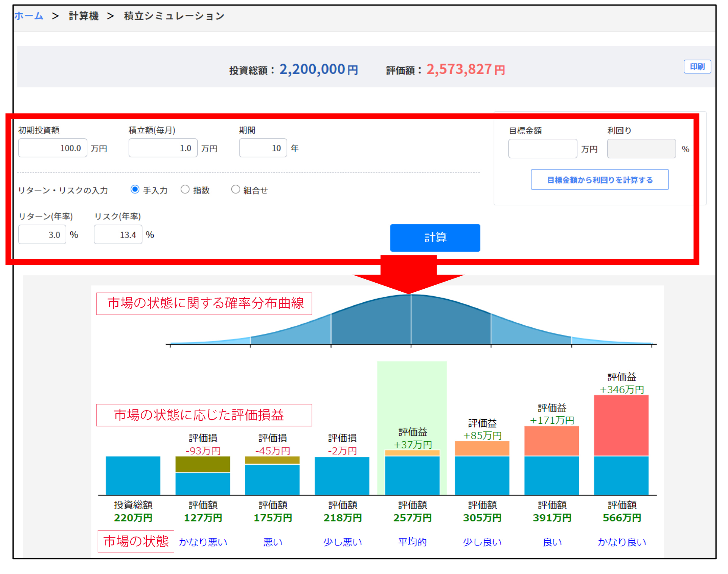The height and width of the screenshot is (574, 728).
Task: Click the +171万円 gain label
Action: click(552, 420)
